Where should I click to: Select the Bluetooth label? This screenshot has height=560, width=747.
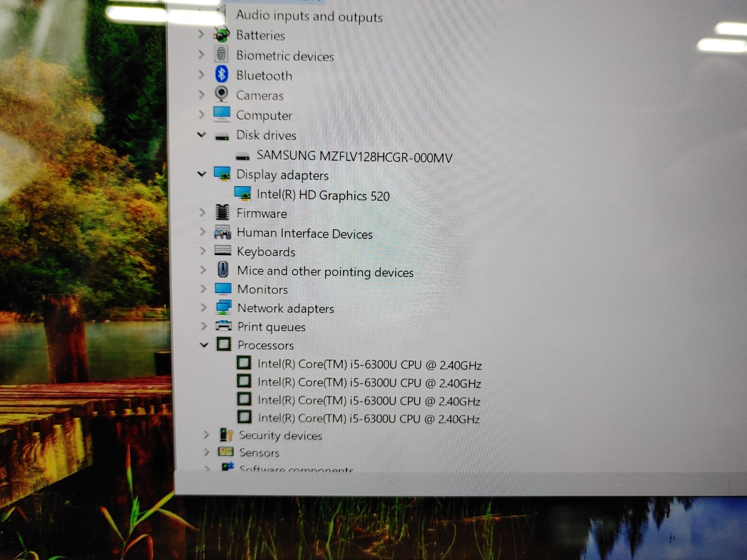264,76
